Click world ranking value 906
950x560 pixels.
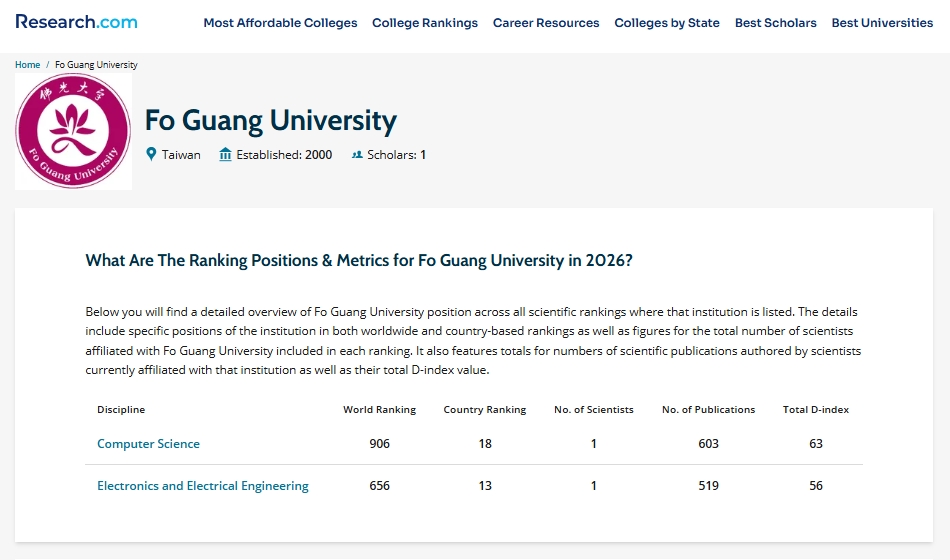pyautogui.click(x=380, y=444)
